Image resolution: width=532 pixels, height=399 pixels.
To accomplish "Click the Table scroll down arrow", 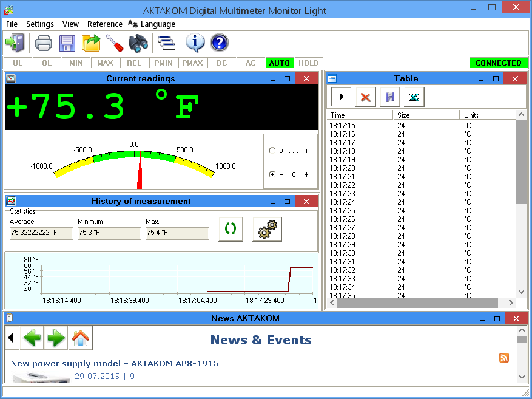I will tap(521, 292).
